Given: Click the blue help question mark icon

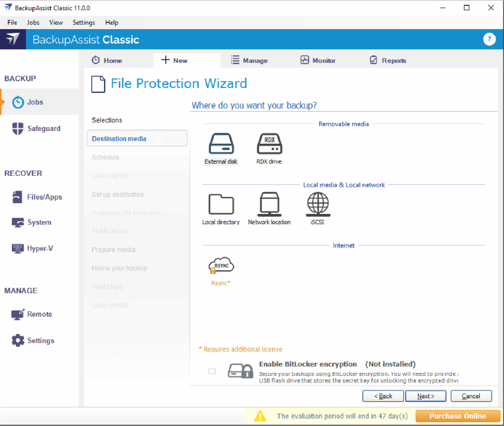Looking at the screenshot, I should click(489, 39).
